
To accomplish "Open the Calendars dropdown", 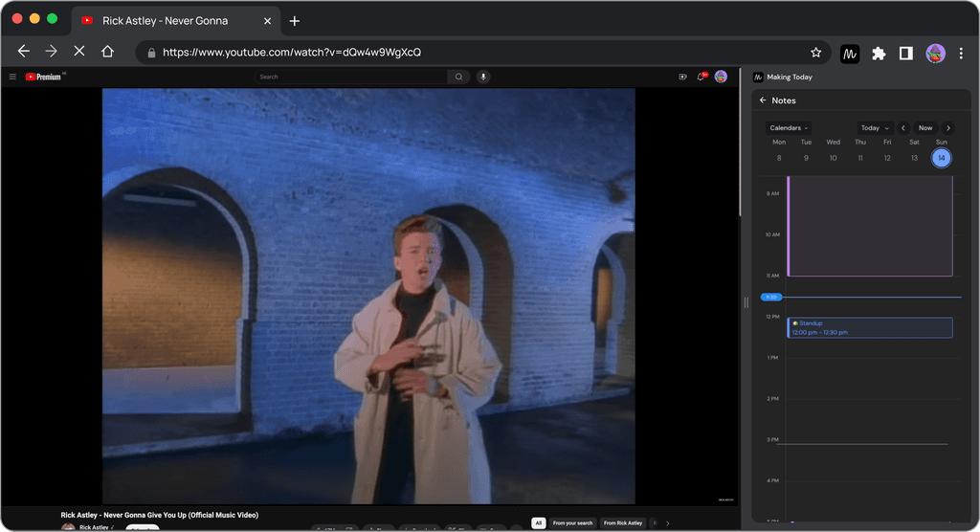I will click(x=789, y=128).
